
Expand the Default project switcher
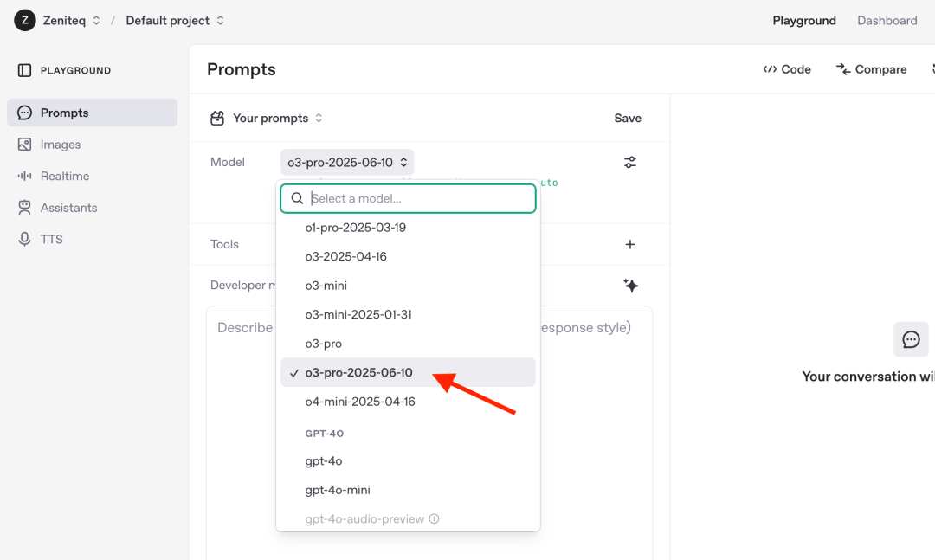pos(220,20)
